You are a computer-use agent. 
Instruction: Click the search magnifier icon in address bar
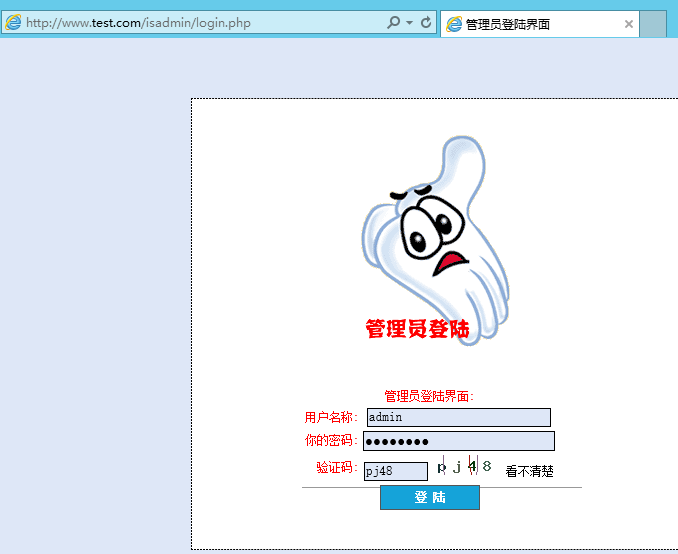pos(393,23)
